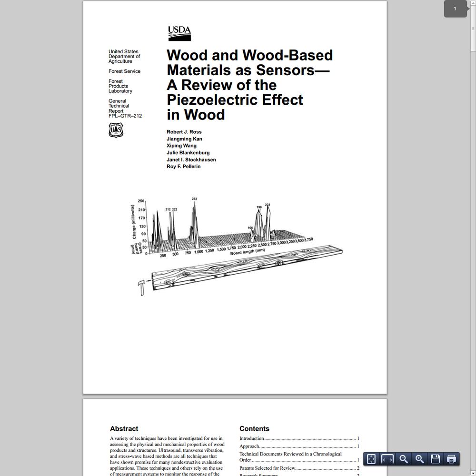
Task: Click the "Contents" heading
Action: point(254,429)
